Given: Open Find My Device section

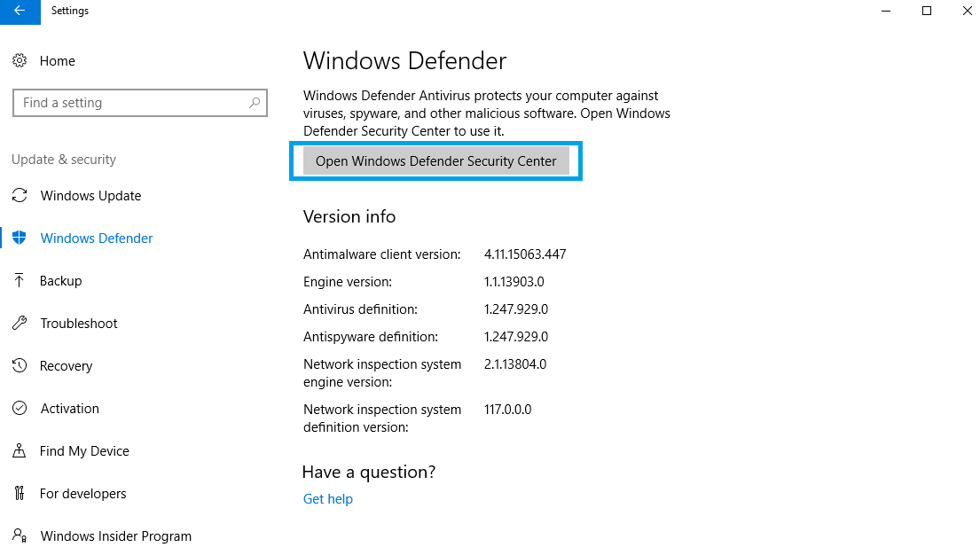Looking at the screenshot, I should pos(84,450).
